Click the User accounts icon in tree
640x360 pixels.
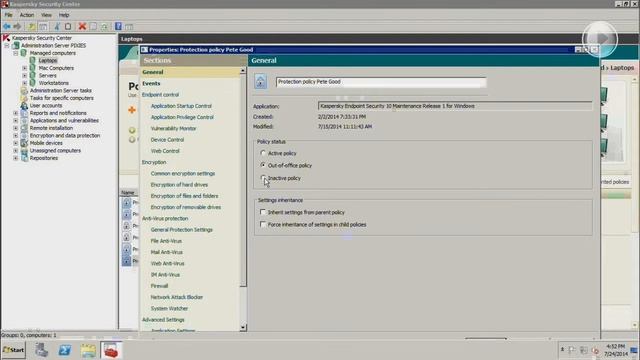click(24, 105)
